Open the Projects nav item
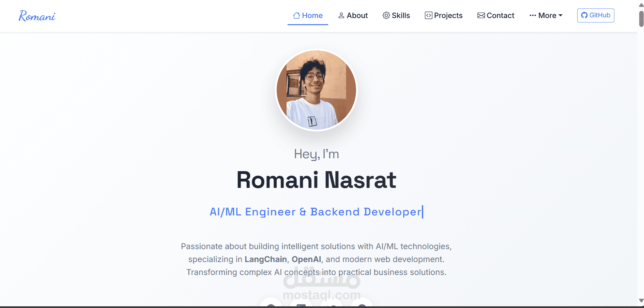 tap(444, 15)
